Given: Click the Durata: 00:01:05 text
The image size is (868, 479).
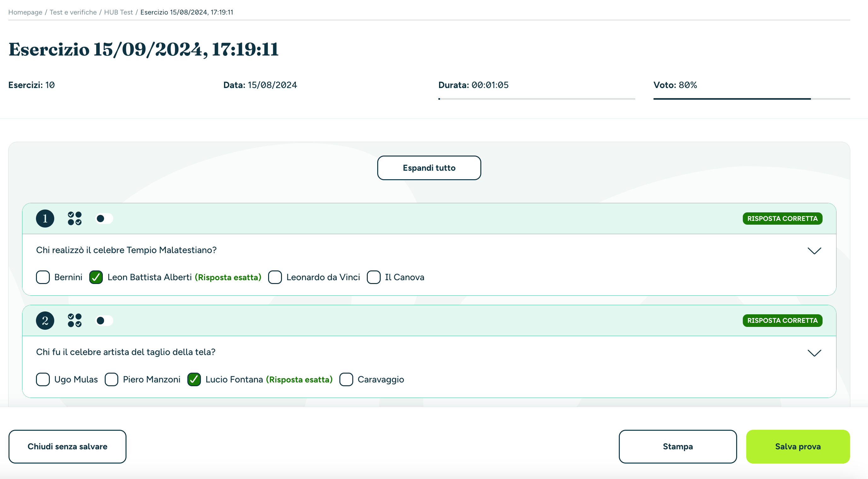Looking at the screenshot, I should 473,85.
